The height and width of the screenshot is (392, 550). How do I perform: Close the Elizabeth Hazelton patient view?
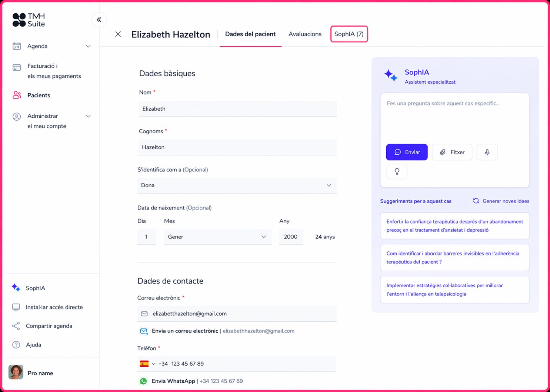tap(118, 34)
